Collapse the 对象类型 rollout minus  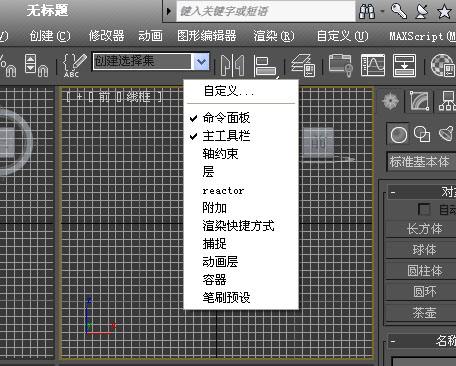[x=393, y=193]
